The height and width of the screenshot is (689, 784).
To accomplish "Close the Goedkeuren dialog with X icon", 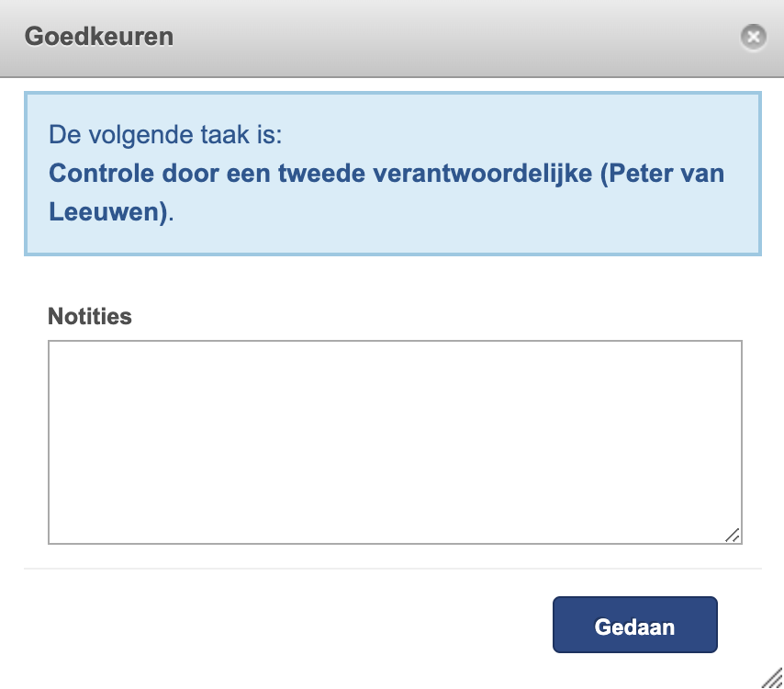I will 753,37.
